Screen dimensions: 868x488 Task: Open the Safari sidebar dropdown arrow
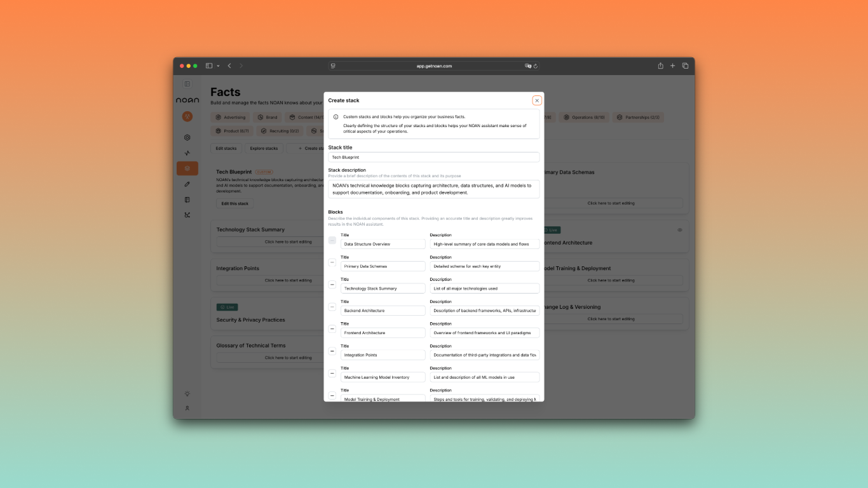point(218,66)
